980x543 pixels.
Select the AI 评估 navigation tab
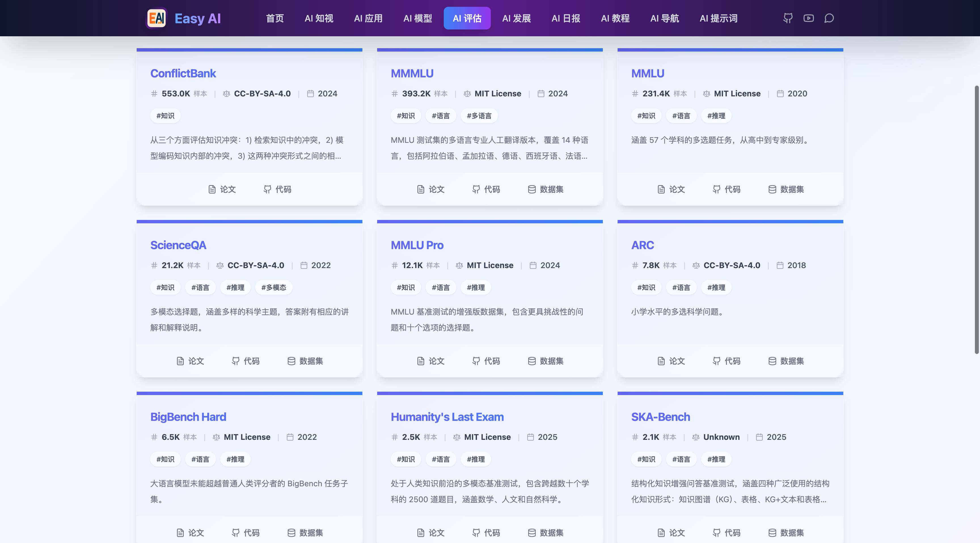coord(467,18)
